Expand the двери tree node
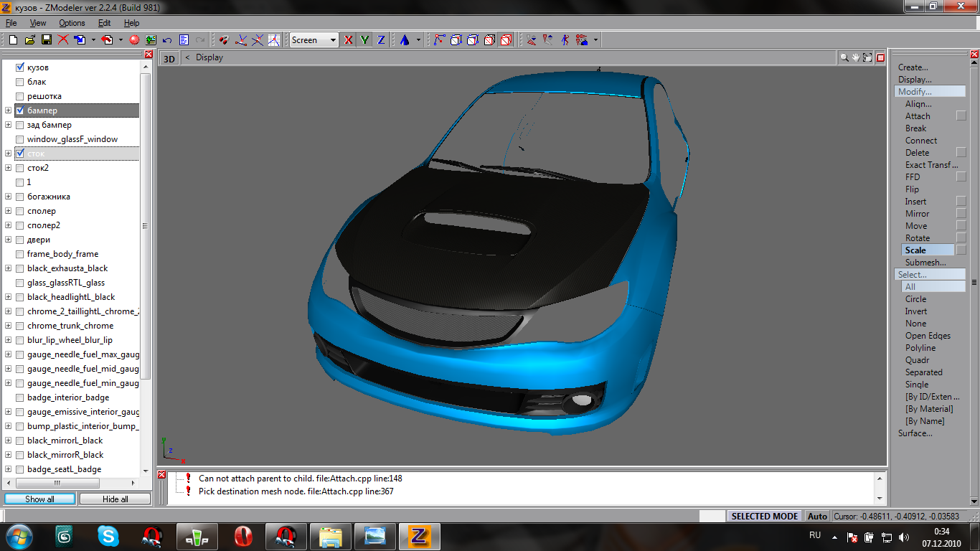 (x=9, y=240)
